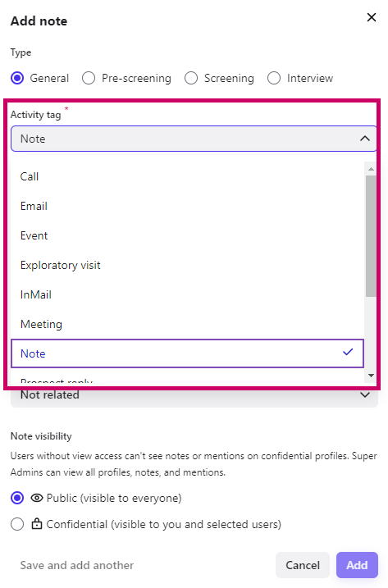Click the Add button
Screen dimensions: 388x588
(357, 565)
